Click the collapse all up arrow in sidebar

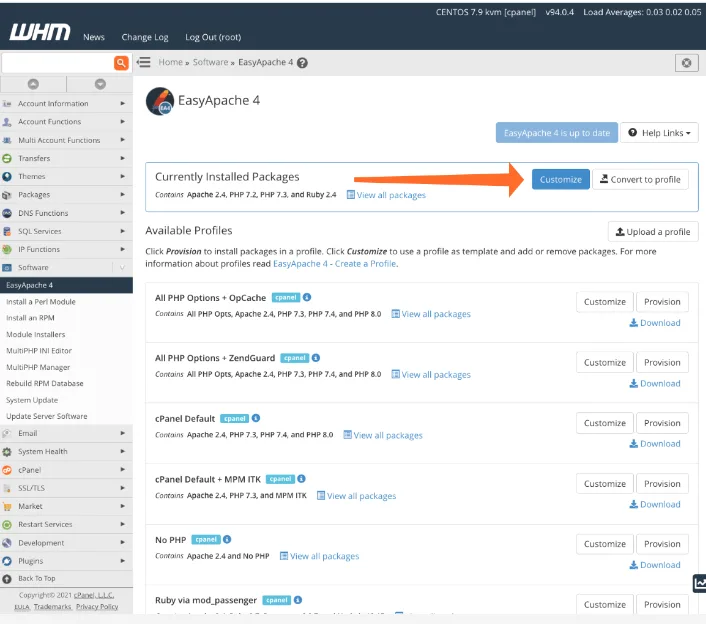coord(33,85)
